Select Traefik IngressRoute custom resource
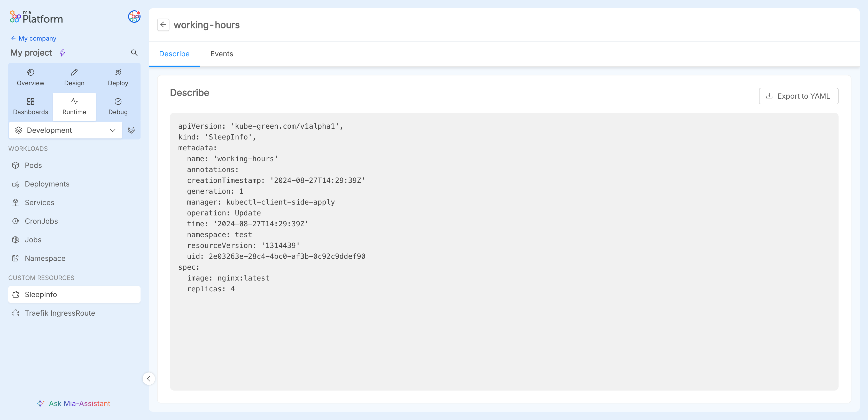The height and width of the screenshot is (420, 868). [60, 313]
